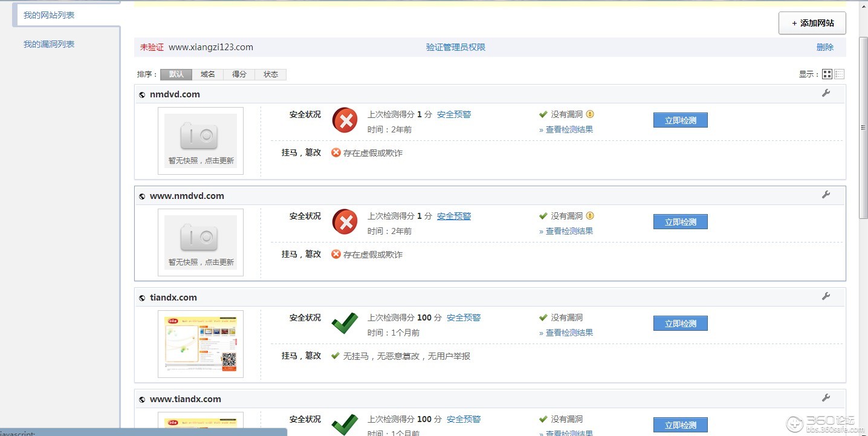Screen dimensions: 868x436
Task: Switch to list display view
Action: [839, 74]
